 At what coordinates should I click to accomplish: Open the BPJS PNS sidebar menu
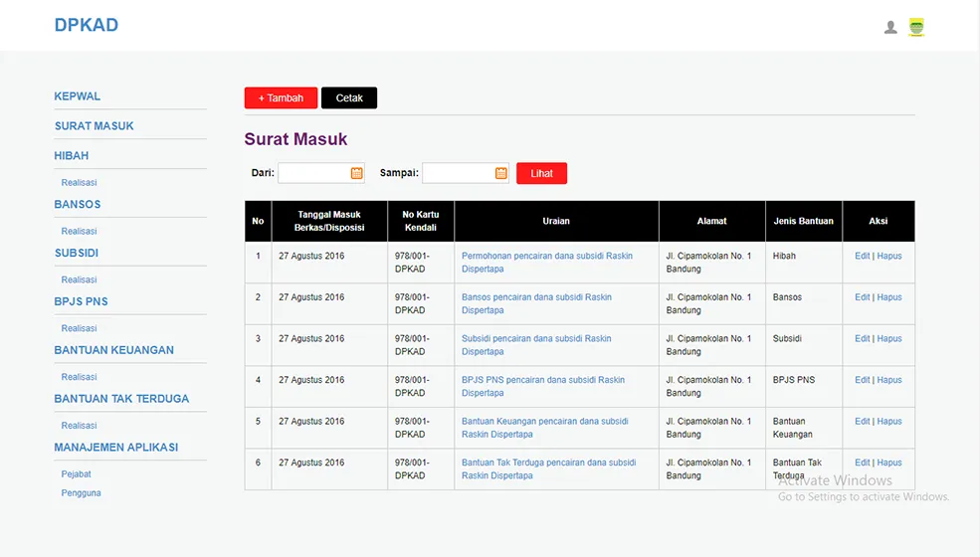point(82,301)
